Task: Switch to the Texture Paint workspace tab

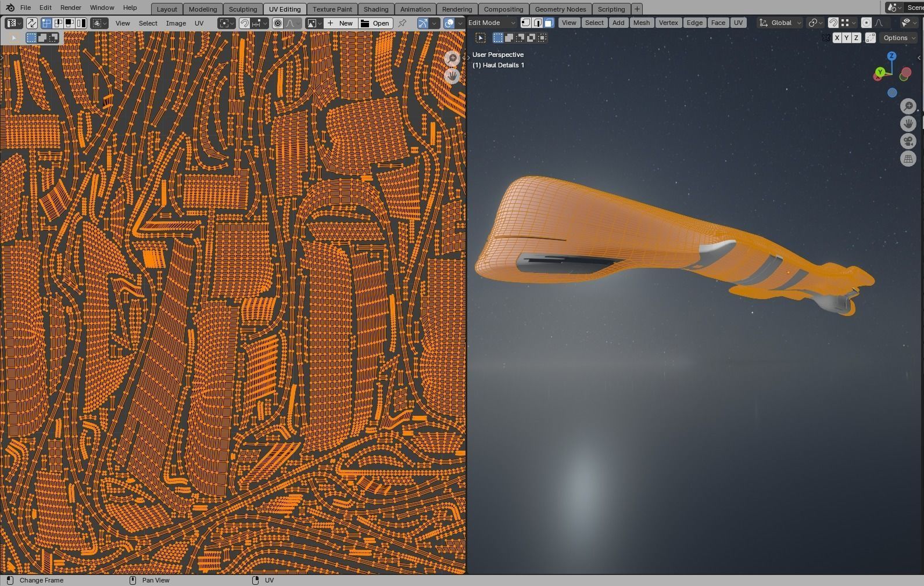Action: point(332,9)
